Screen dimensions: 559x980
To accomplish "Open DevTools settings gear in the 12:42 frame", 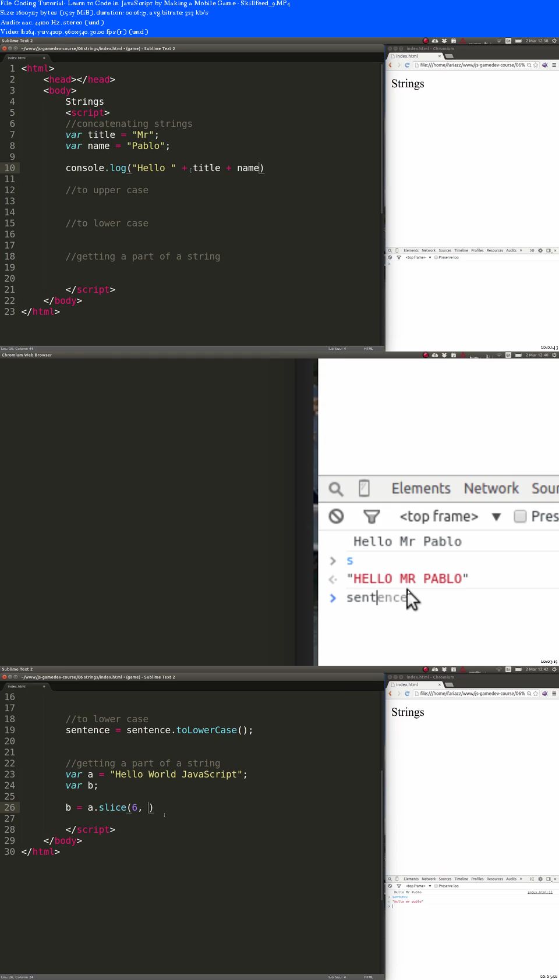I will tap(540, 879).
